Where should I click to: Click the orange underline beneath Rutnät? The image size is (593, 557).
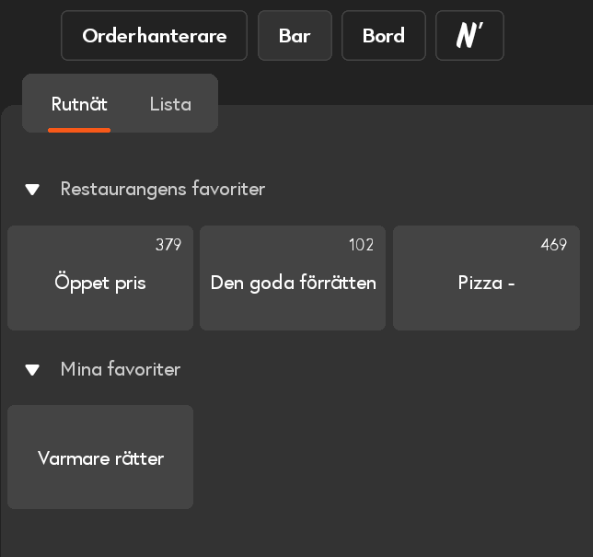[x=79, y=130]
